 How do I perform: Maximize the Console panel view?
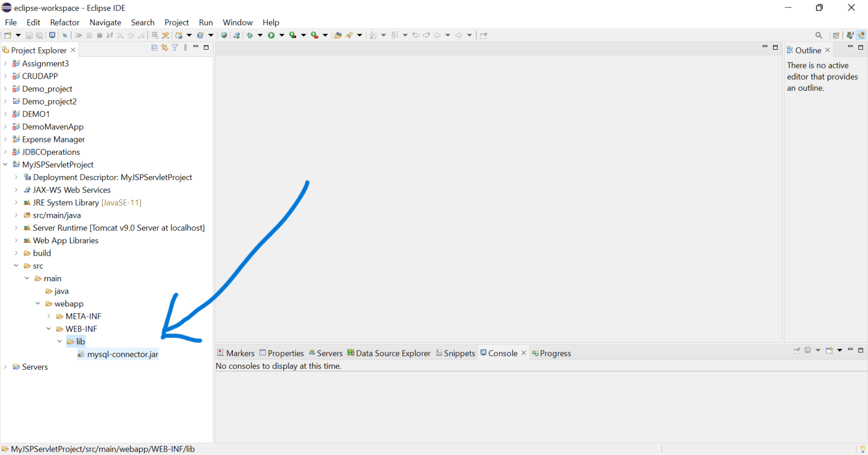coord(861,351)
